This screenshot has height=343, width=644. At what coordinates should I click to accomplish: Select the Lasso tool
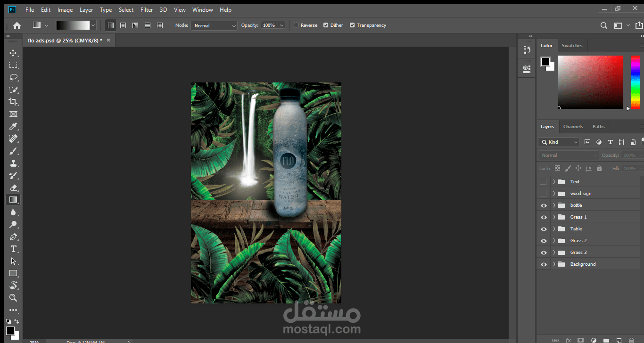tap(13, 77)
